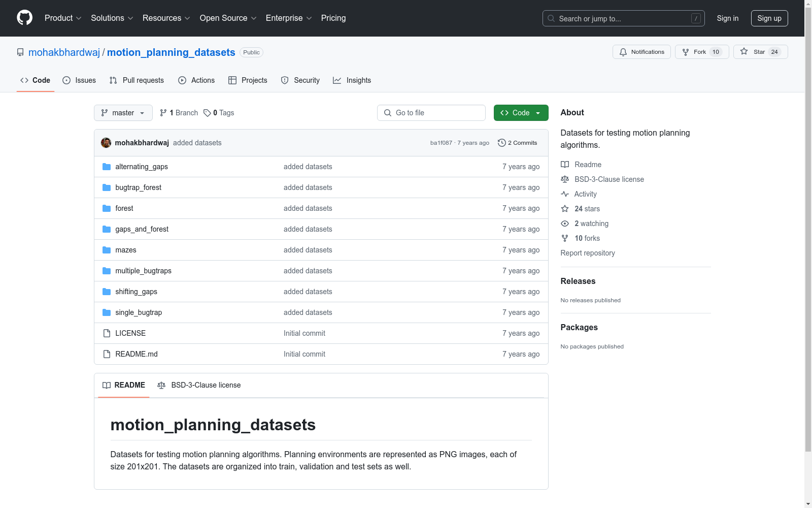812x508 pixels.
Task: Click the Notifications button
Action: pos(642,52)
